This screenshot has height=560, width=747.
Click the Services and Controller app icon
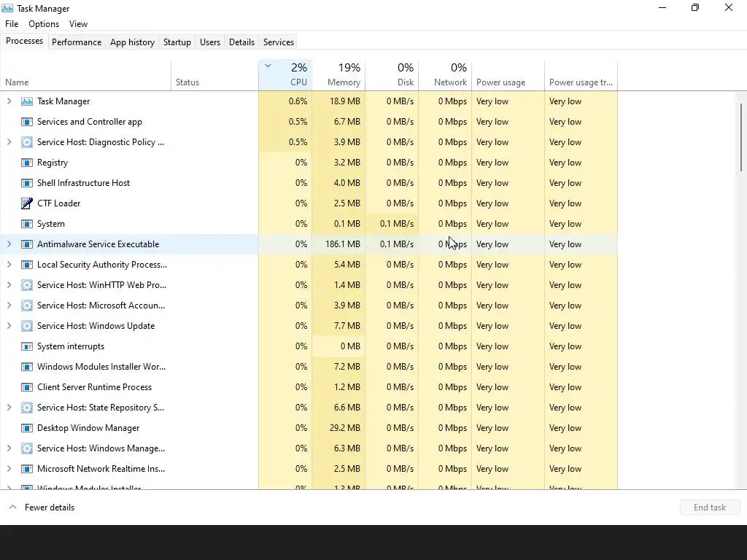pos(27,122)
